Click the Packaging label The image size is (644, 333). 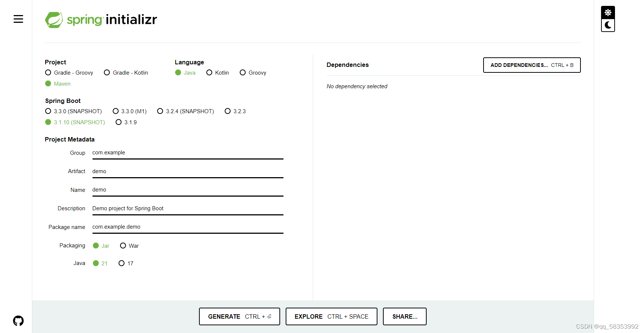(x=72, y=246)
